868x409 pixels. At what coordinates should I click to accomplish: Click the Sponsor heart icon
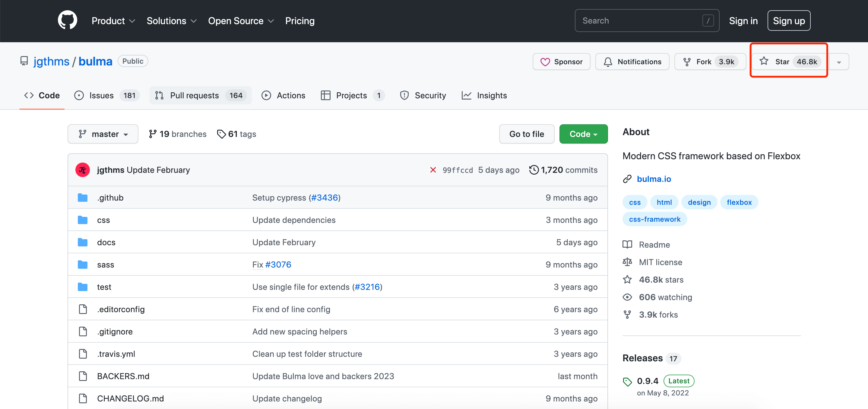[x=545, y=62]
